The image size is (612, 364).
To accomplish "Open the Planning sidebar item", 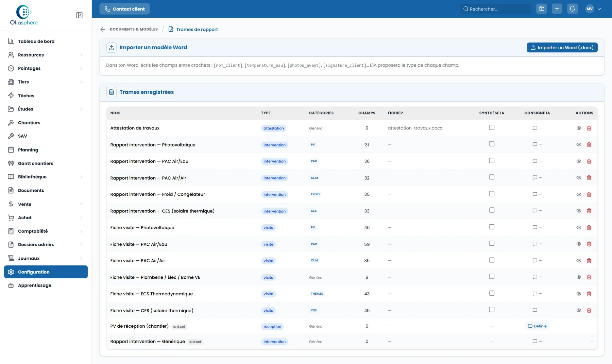I will click(x=46, y=150).
